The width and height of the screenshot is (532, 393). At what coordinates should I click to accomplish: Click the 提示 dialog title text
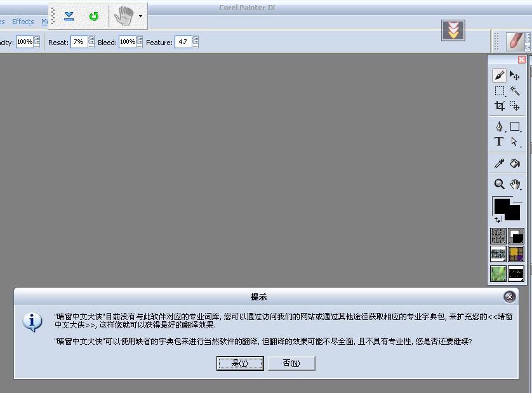point(258,297)
